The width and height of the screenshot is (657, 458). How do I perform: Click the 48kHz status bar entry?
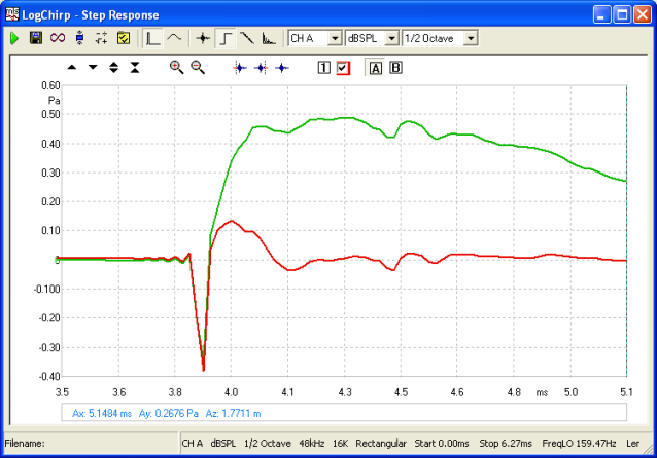311,444
